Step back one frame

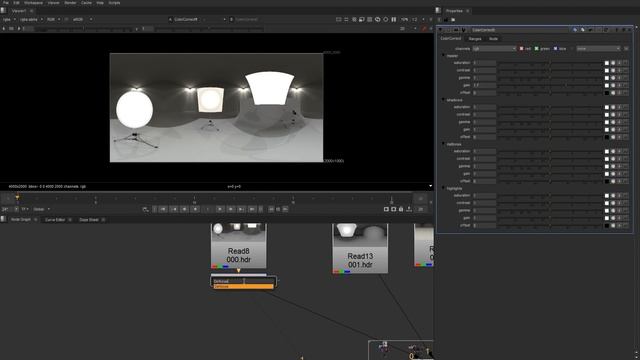click(x=184, y=209)
